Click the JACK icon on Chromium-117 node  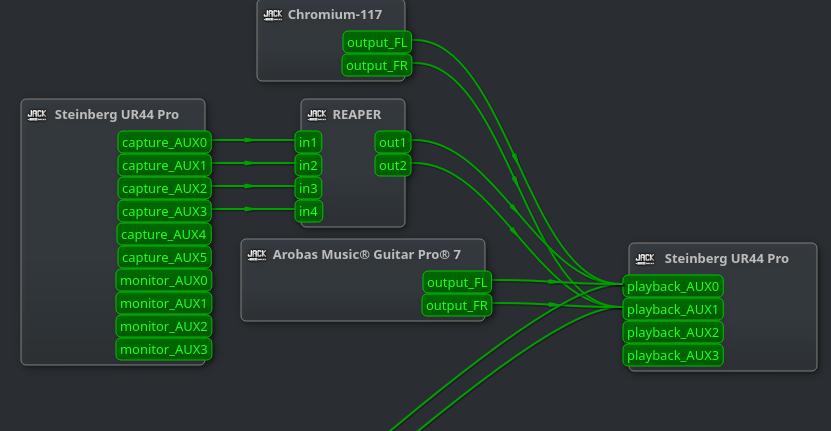273,15
